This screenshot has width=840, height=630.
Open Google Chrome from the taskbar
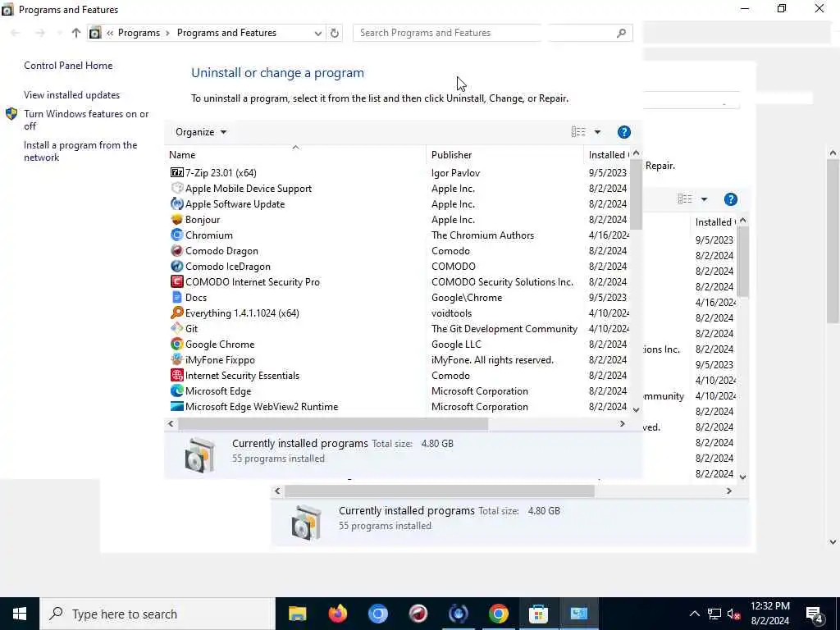(x=498, y=614)
